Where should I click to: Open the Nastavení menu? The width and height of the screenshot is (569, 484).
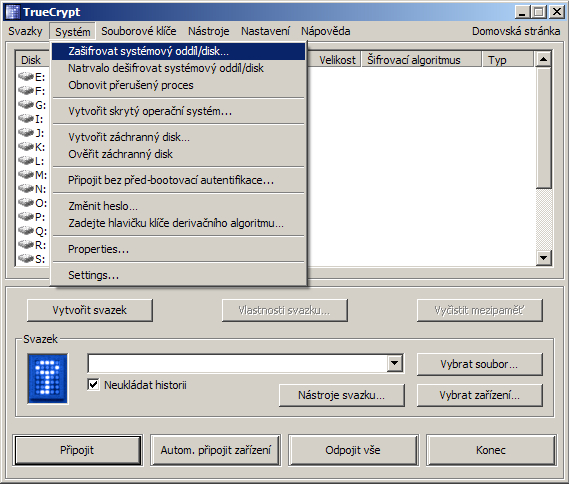click(265, 31)
